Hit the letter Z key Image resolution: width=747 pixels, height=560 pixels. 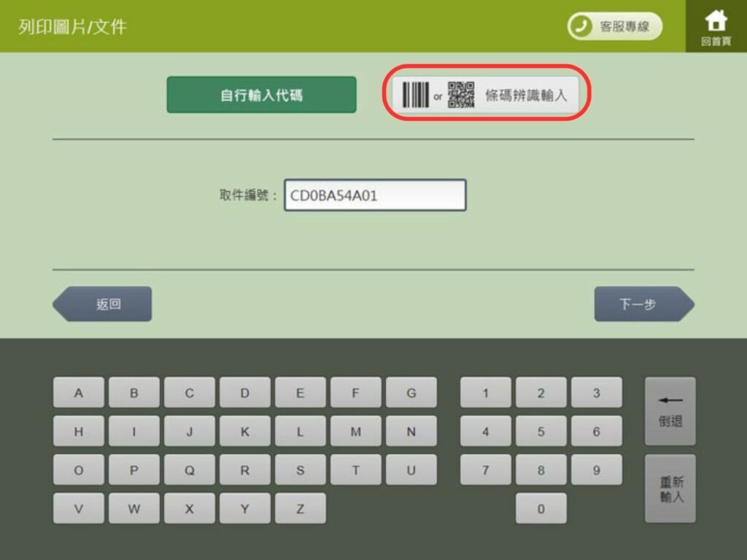click(301, 509)
